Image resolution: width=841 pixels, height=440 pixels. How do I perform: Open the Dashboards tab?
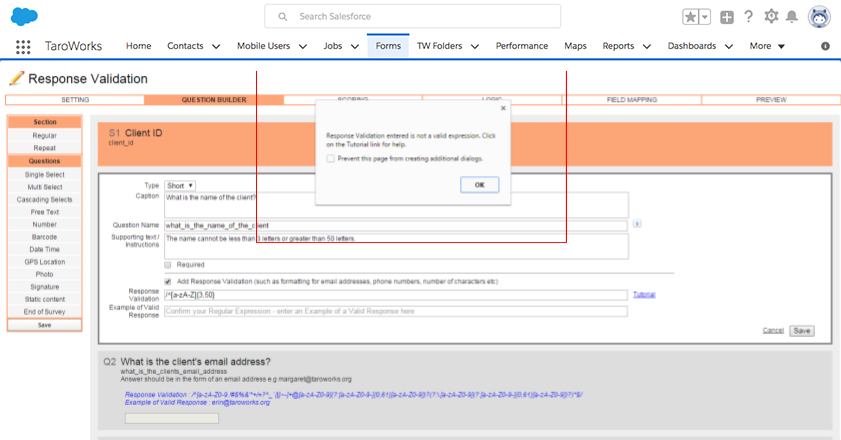(x=691, y=46)
